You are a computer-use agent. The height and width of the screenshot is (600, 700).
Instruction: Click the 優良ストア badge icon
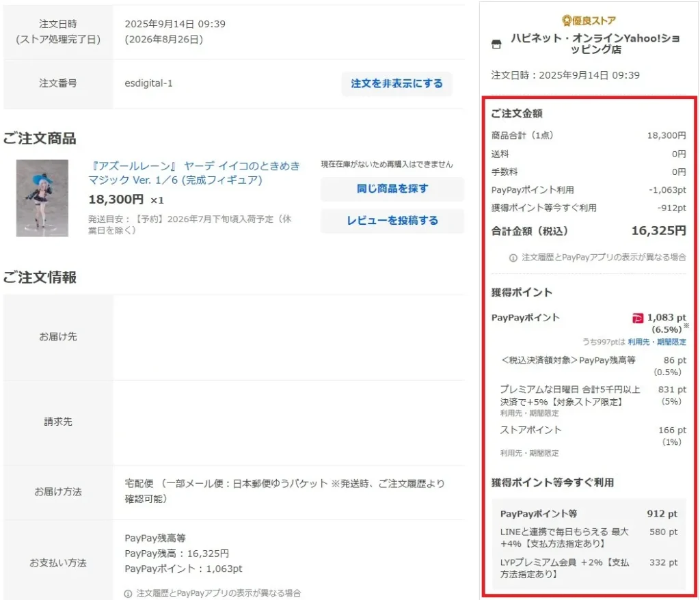point(567,21)
